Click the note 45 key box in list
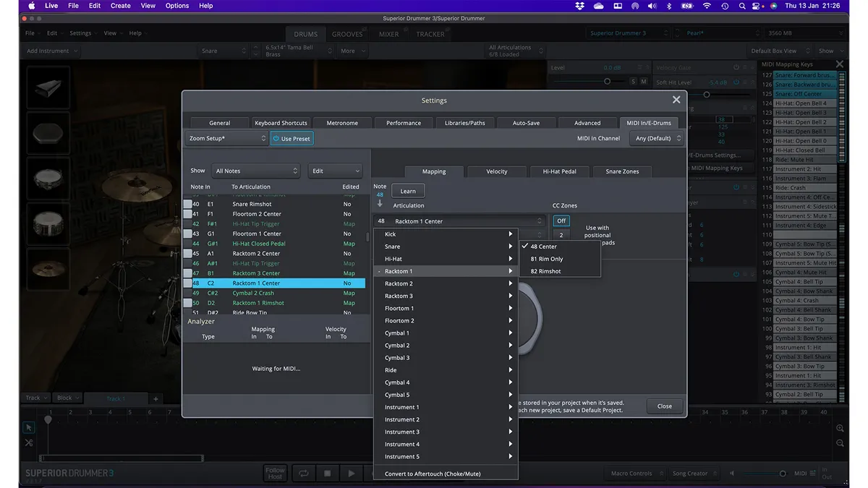 pos(187,254)
